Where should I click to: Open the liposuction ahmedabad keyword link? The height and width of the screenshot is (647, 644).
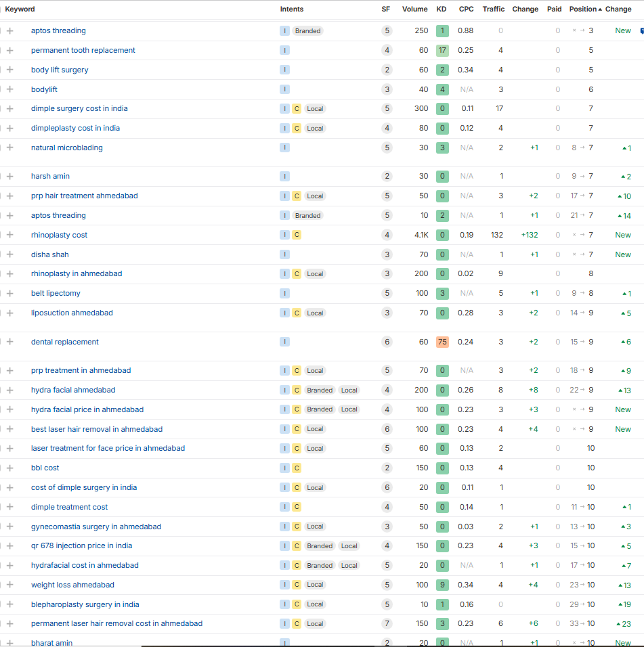tap(72, 313)
